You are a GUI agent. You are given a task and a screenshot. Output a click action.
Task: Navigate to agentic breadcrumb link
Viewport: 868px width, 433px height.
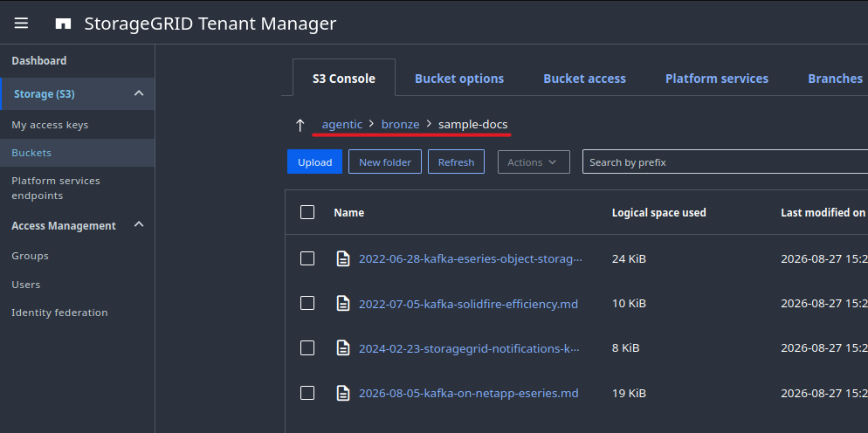click(342, 125)
